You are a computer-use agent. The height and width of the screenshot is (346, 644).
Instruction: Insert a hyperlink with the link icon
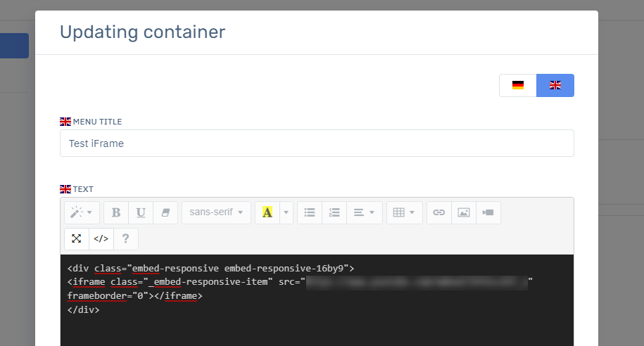click(x=439, y=212)
